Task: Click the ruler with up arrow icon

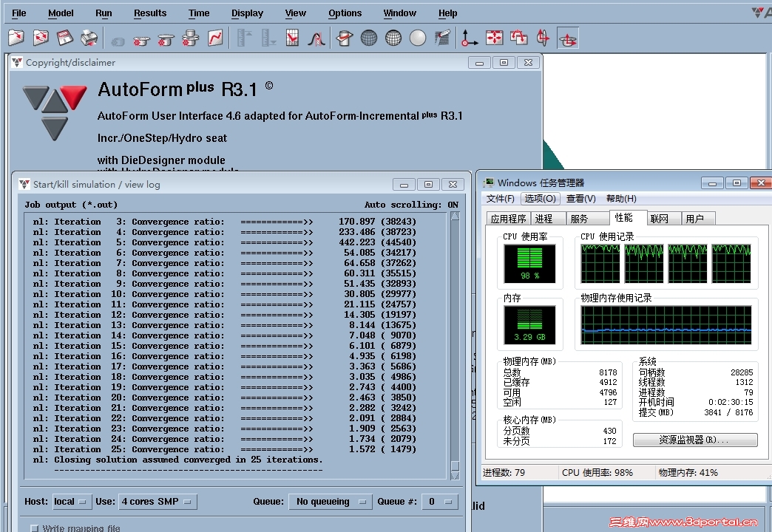Action: pos(244,38)
